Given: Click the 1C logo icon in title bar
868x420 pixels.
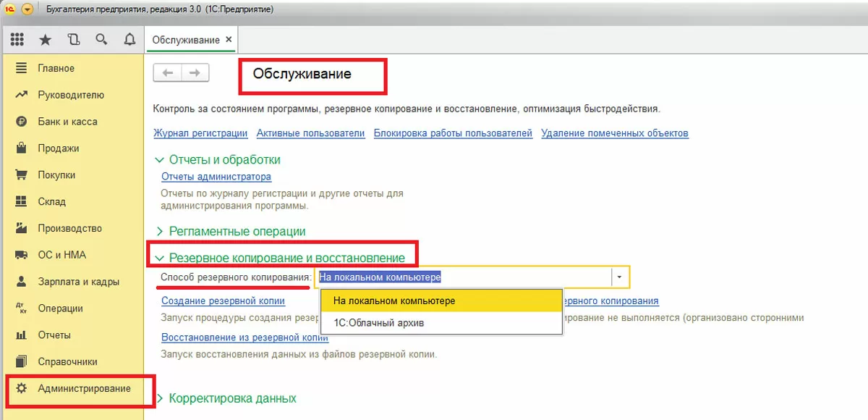Looking at the screenshot, I should 10,9.
